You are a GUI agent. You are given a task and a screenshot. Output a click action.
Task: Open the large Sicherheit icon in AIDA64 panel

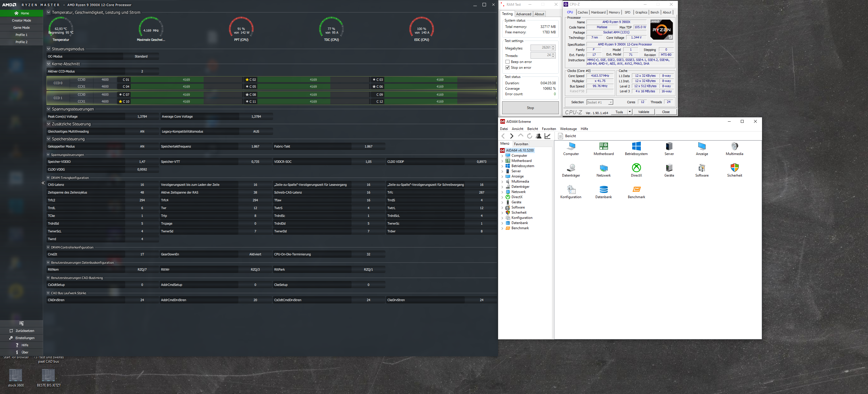734,170
